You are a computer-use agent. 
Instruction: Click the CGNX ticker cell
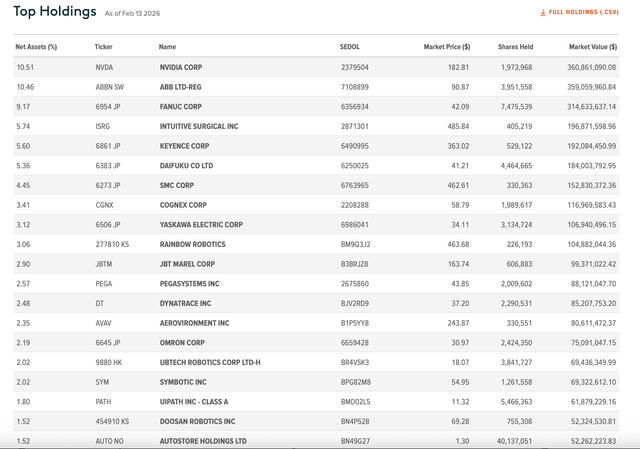pyautogui.click(x=104, y=205)
